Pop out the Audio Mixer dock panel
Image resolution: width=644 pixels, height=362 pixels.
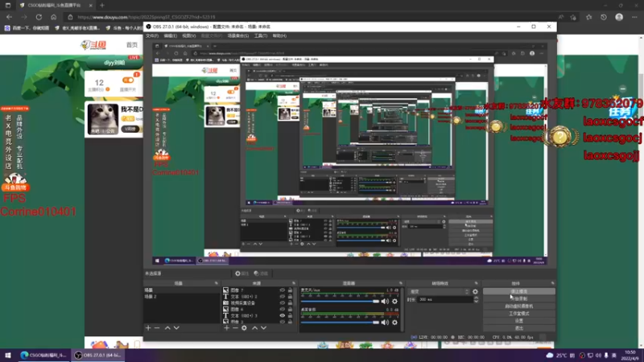[401, 283]
